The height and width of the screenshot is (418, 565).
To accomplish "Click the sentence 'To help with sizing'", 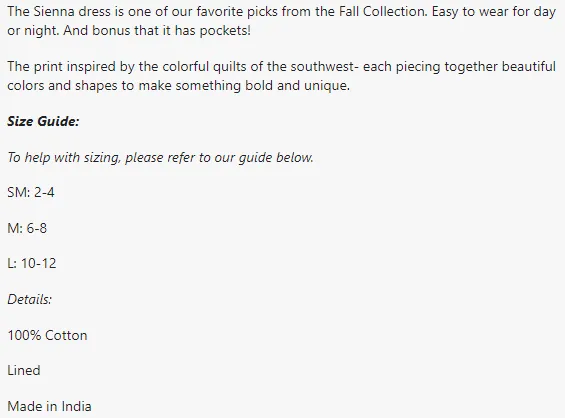I will (x=160, y=157).
